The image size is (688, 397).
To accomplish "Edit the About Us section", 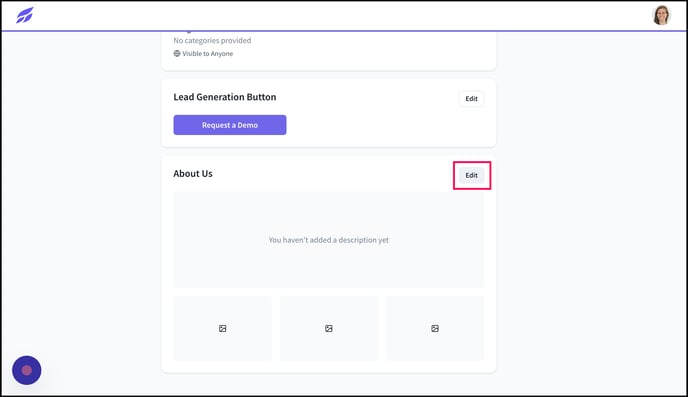I will [x=471, y=175].
